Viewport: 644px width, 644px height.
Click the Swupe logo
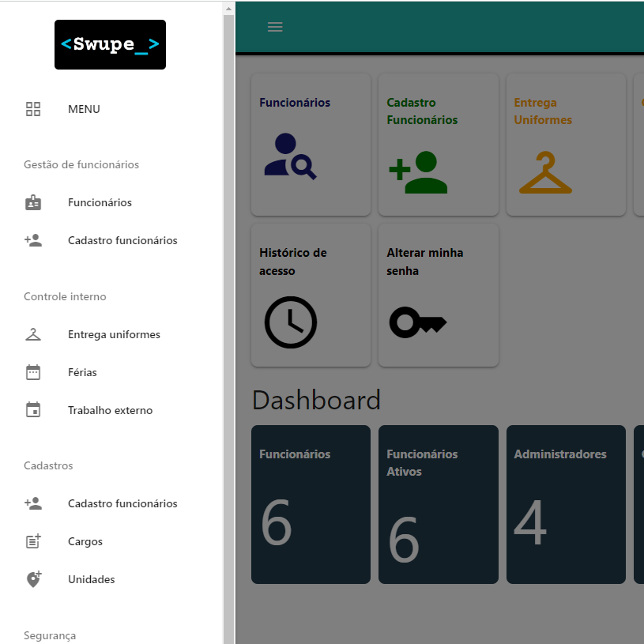pyautogui.click(x=110, y=45)
